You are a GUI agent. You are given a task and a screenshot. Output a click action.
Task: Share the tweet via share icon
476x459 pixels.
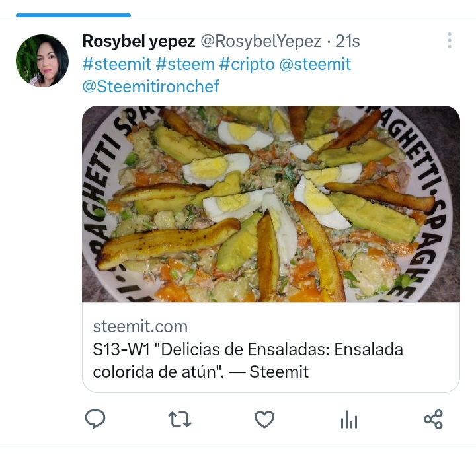click(x=434, y=419)
